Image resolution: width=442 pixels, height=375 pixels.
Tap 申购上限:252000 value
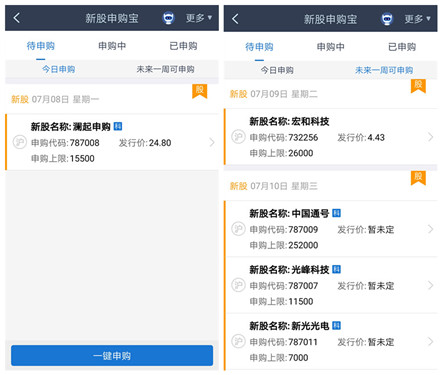(284, 245)
